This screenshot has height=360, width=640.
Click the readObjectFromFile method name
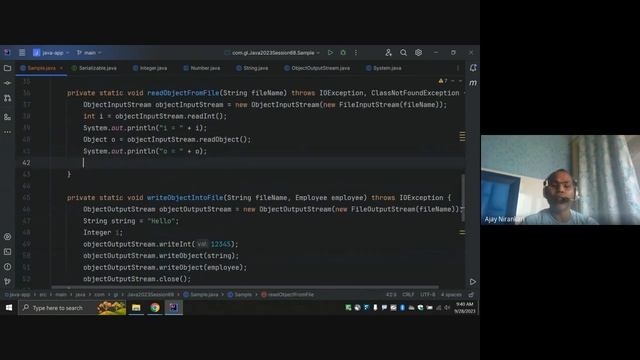pyautogui.click(x=183, y=93)
